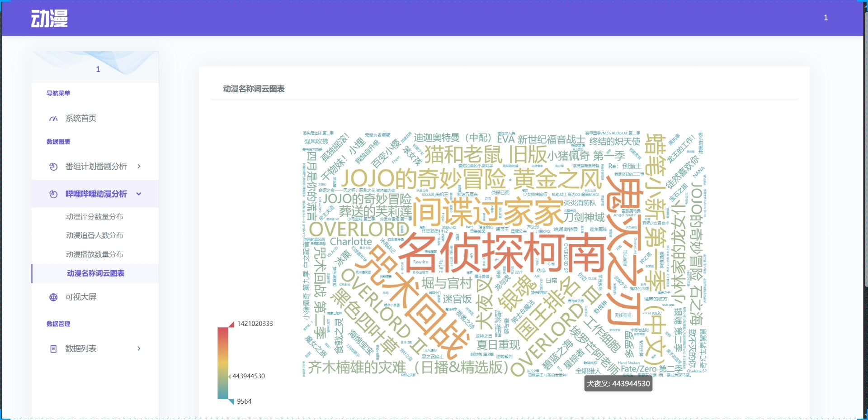Click the vertical word 鬼灭之刃
This screenshot has height=420, width=868.
(x=624, y=251)
